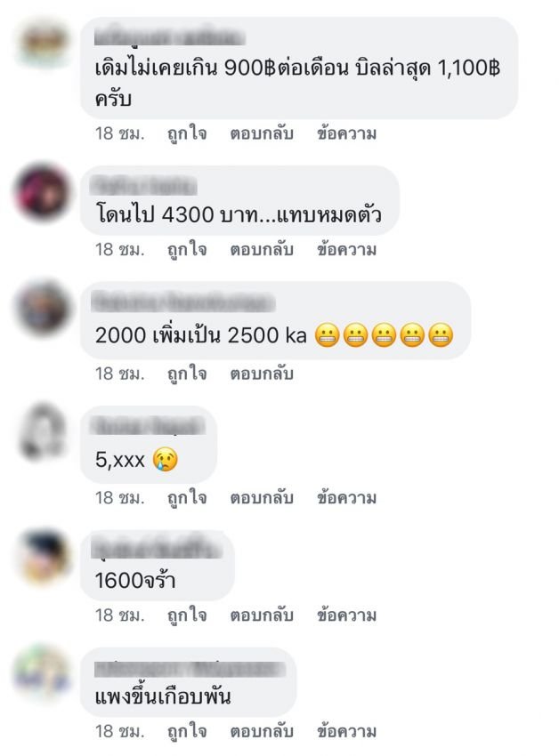Viewport: 559px width, 756px height.
Task: Open profile picture beside 4300 baht comment
Action: (x=43, y=192)
